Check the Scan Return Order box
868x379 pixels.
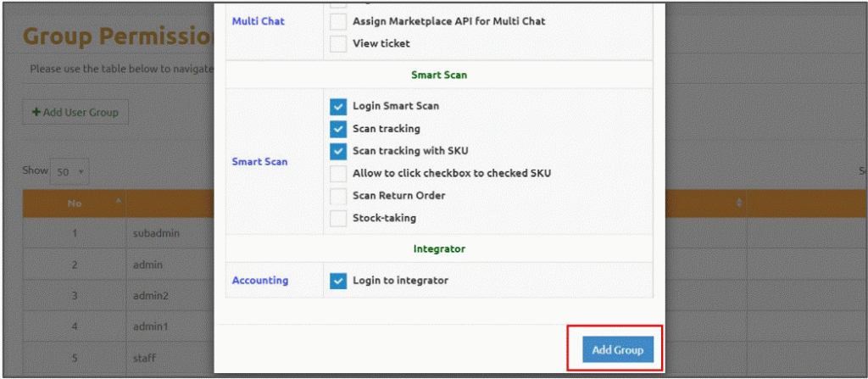(338, 196)
